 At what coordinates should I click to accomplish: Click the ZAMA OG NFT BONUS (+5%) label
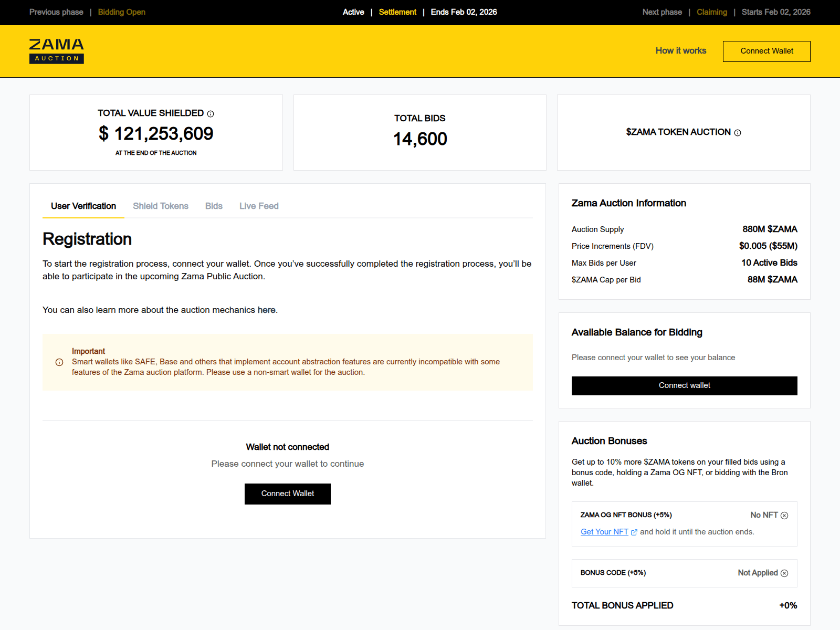click(x=626, y=515)
